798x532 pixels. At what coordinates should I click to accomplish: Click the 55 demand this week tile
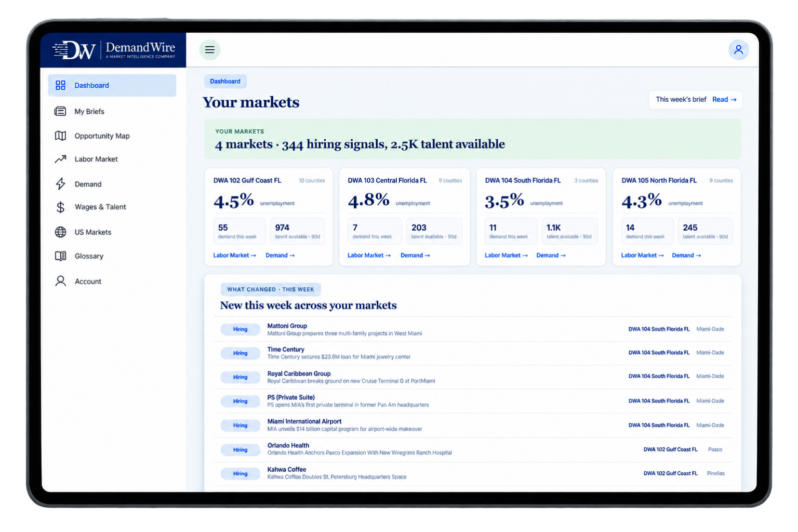(240, 231)
